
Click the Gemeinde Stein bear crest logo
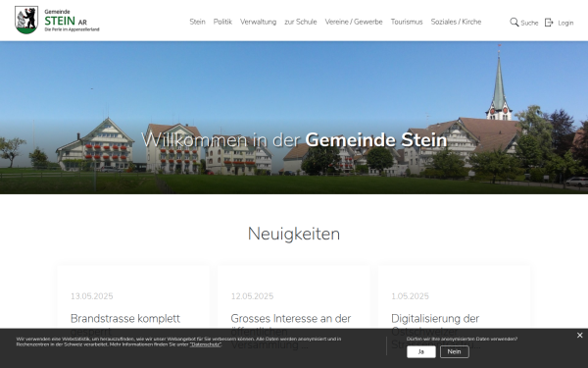click(26, 20)
